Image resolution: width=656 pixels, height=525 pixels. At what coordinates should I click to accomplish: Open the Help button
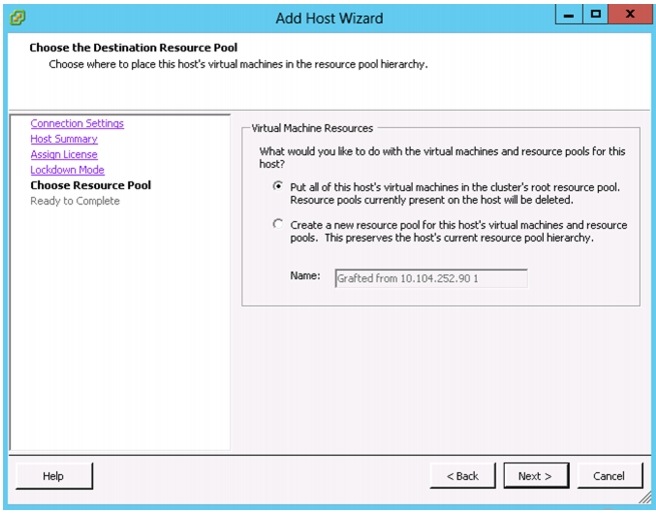(54, 476)
